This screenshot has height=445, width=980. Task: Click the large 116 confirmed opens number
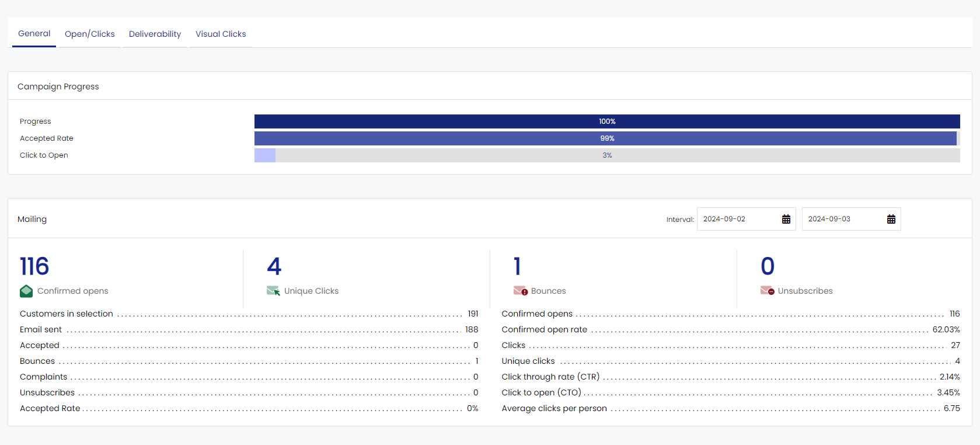[34, 266]
